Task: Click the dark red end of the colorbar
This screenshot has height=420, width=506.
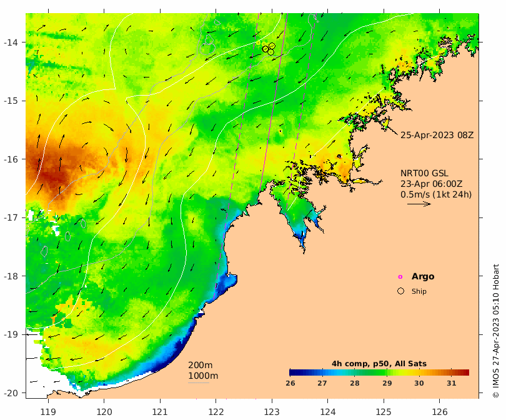Action: click(x=465, y=372)
